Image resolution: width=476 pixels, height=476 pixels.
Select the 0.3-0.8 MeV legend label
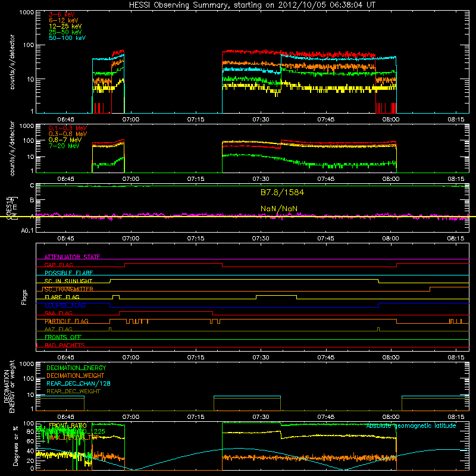[68, 134]
